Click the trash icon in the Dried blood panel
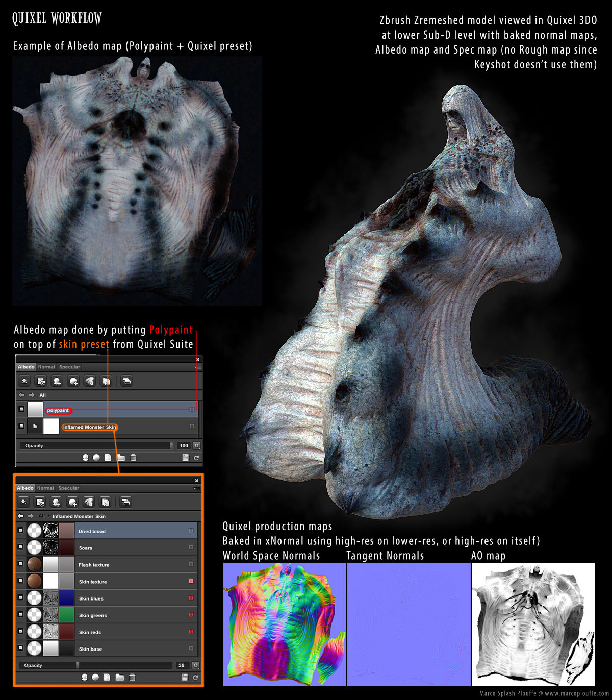This screenshot has width=612, height=700. (132, 677)
